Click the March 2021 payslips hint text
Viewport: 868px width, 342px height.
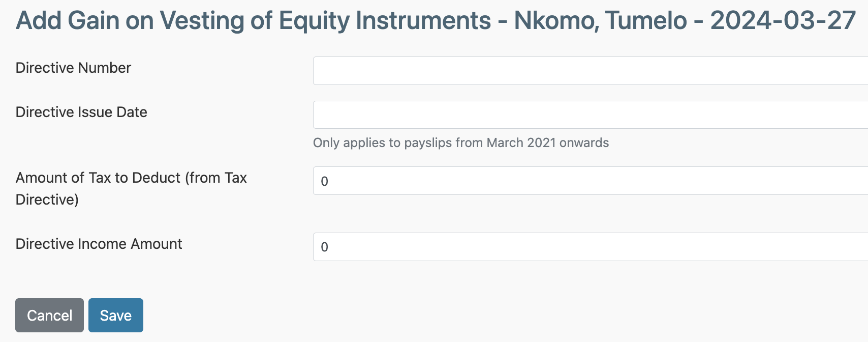[x=460, y=142]
